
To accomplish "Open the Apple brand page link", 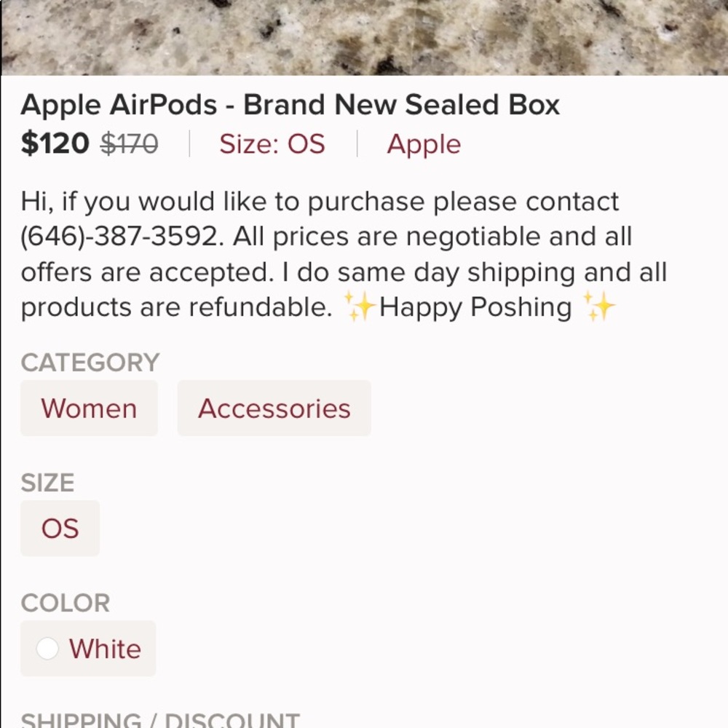I will 424,144.
